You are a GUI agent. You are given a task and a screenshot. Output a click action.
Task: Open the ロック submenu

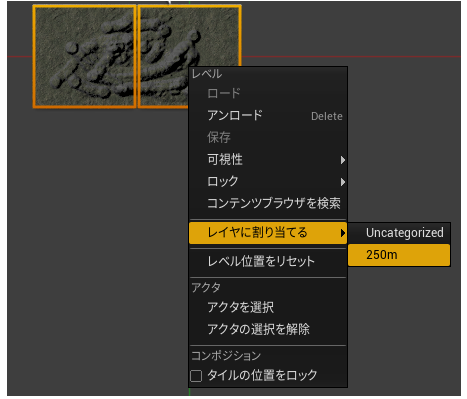(x=268, y=181)
